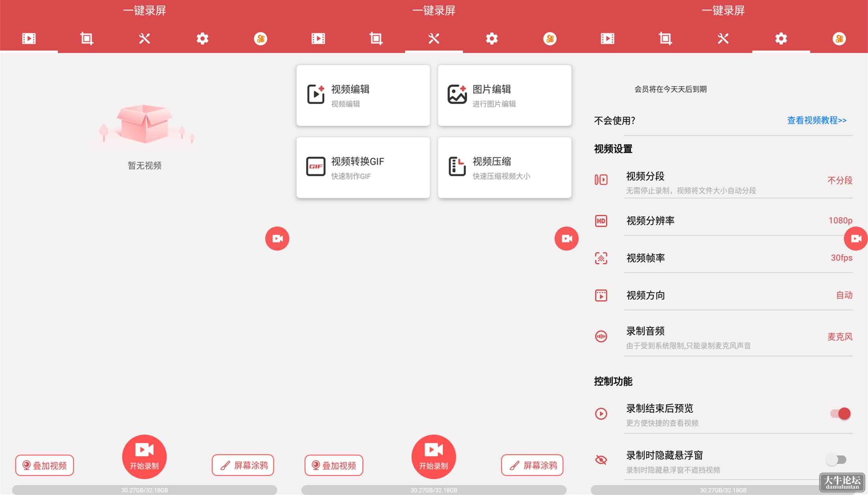Open the orange member icon on the video tools screen

550,39
